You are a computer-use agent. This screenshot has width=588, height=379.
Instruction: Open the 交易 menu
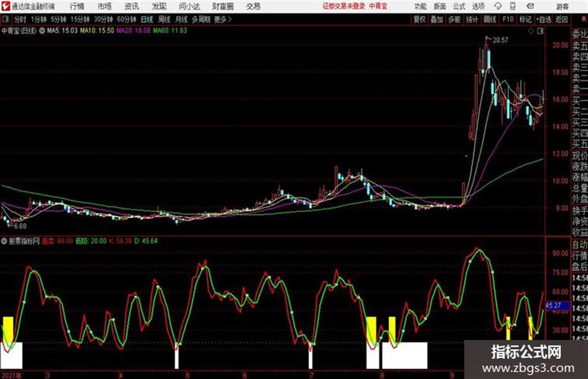click(x=253, y=6)
